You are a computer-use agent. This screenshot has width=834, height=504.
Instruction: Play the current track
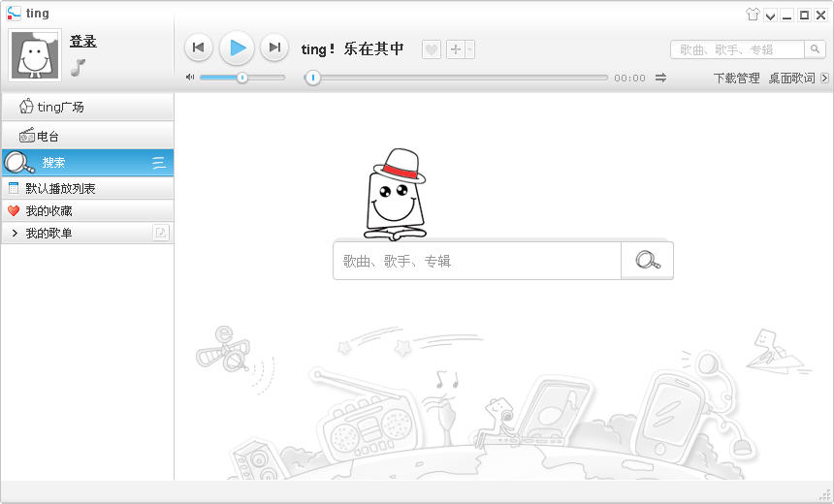(x=238, y=48)
